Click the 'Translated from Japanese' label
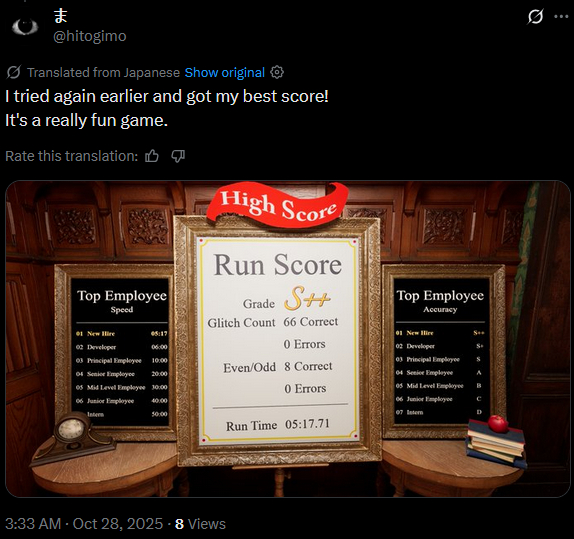Screen dimensions: 574x539 [103, 73]
